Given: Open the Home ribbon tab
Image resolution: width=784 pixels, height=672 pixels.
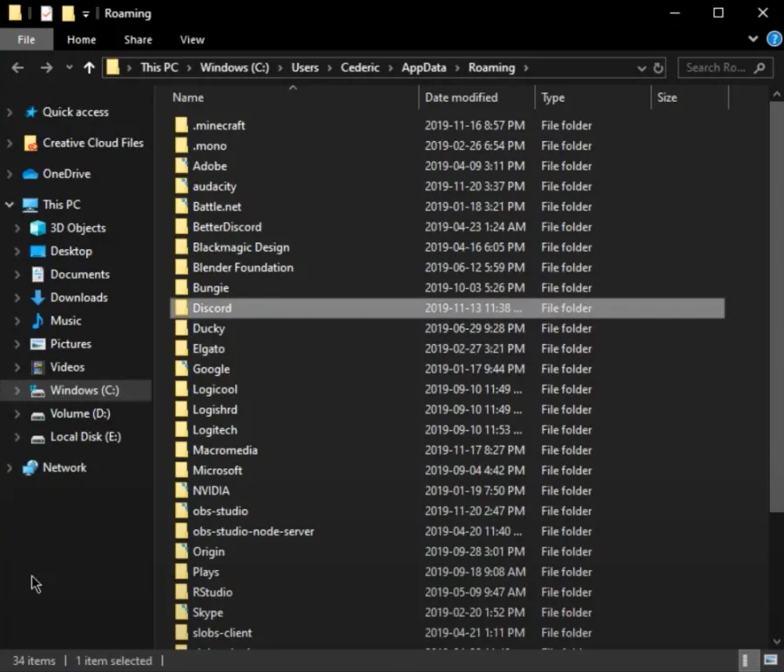Looking at the screenshot, I should pyautogui.click(x=82, y=39).
